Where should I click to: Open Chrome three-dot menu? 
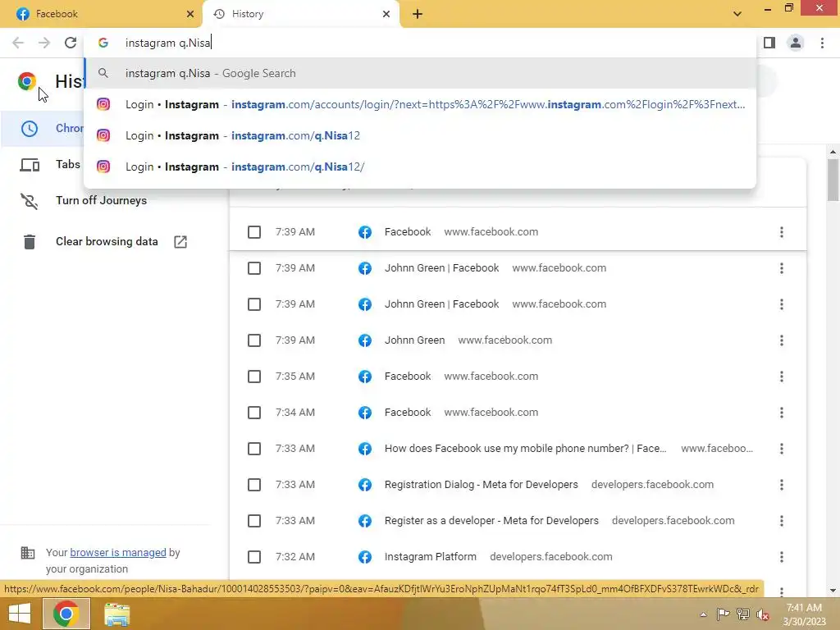(x=822, y=43)
